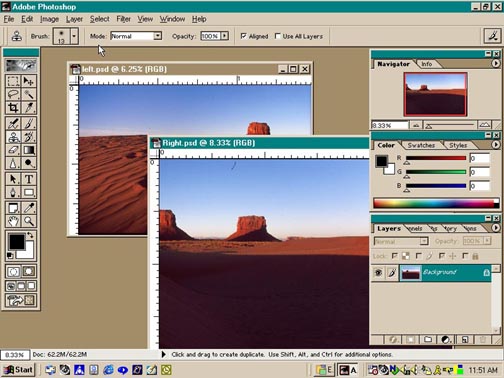Select the Lasso tool
This screenshot has width=504, height=378.
13,94
